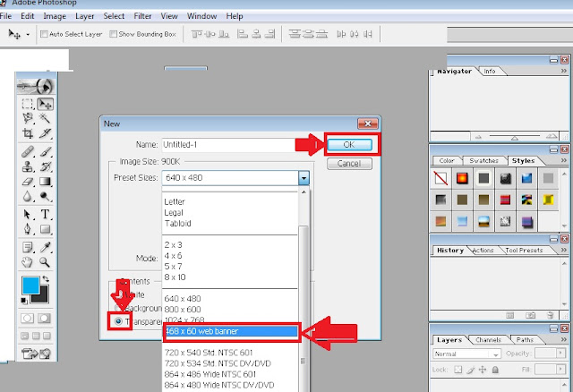Toggle lock transparent pixels in Layers
The image size is (573, 392).
click(x=458, y=370)
